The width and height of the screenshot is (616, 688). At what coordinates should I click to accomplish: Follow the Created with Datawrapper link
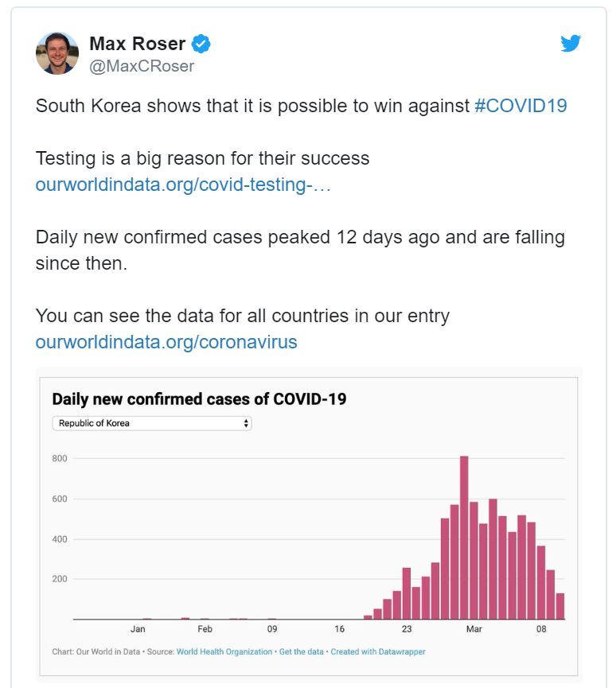378,651
